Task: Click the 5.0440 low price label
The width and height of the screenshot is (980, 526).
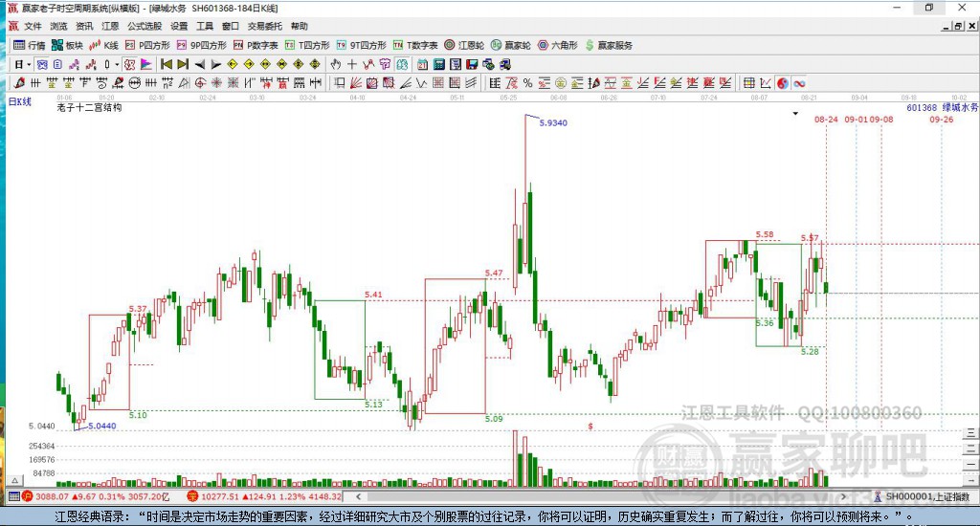Action: click(101, 426)
